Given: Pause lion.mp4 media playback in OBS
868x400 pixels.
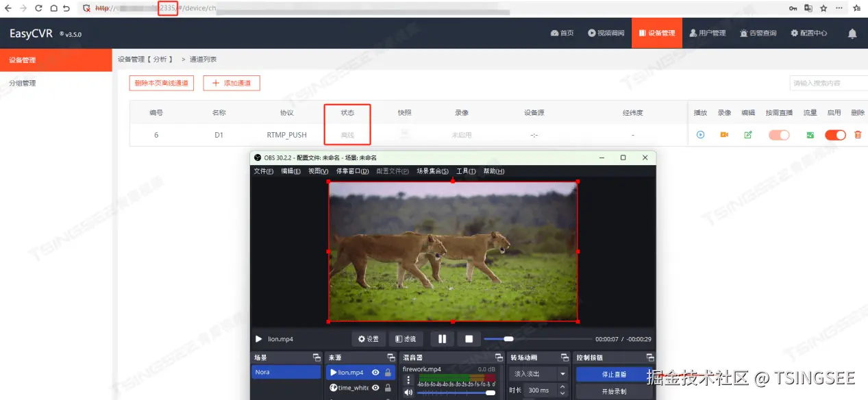Looking at the screenshot, I should point(442,338).
